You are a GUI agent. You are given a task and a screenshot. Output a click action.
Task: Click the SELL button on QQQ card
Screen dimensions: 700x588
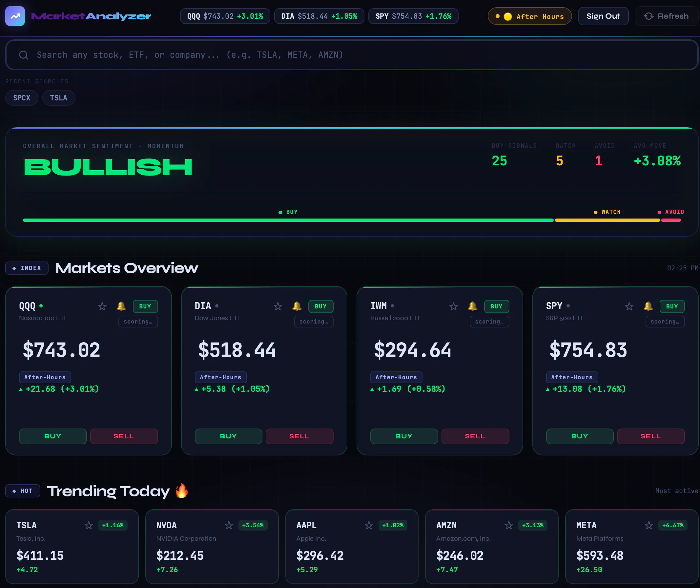(x=124, y=436)
